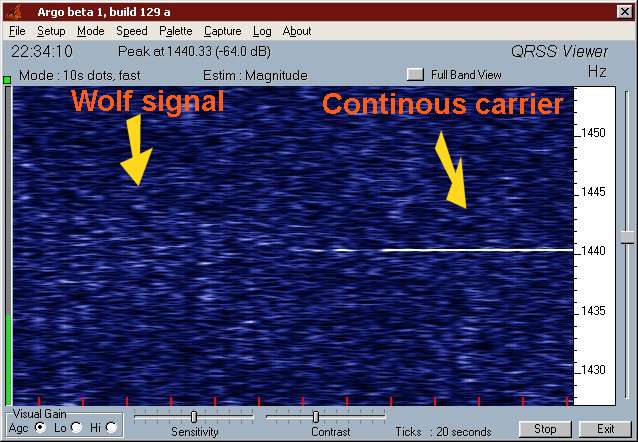Image resolution: width=638 pixels, height=442 pixels.
Task: Click the green level indicator square
Action: click(7, 80)
